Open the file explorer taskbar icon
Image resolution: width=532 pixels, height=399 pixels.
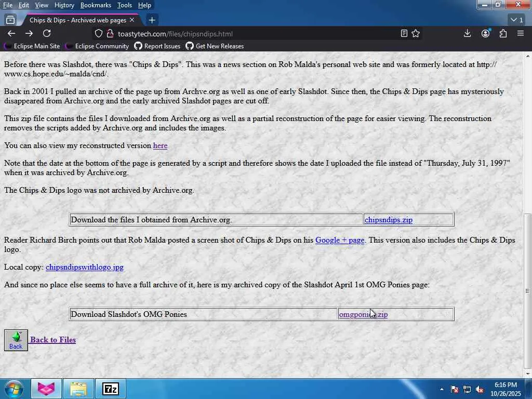coord(78,389)
